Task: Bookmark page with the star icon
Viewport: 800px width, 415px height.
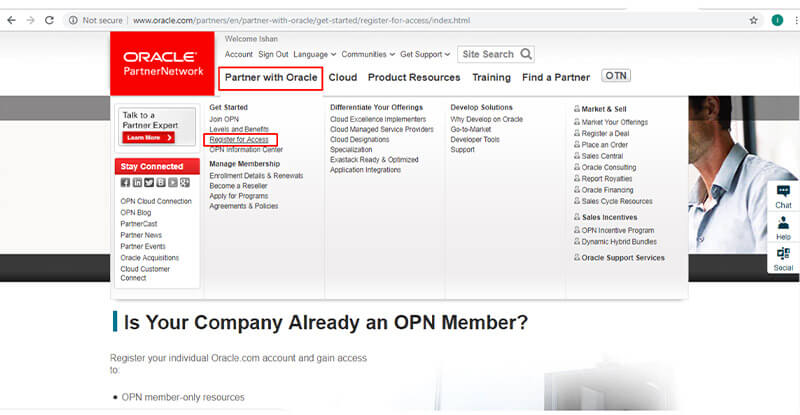Action: (x=754, y=20)
